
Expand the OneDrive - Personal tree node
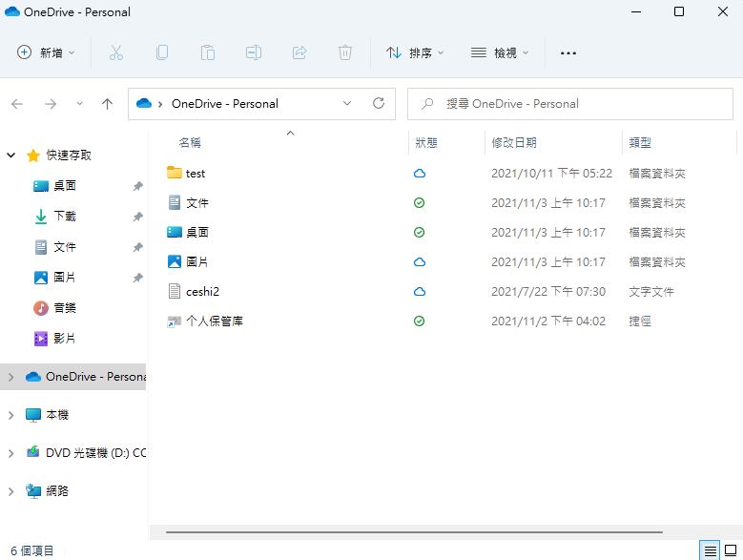[x=10, y=377]
